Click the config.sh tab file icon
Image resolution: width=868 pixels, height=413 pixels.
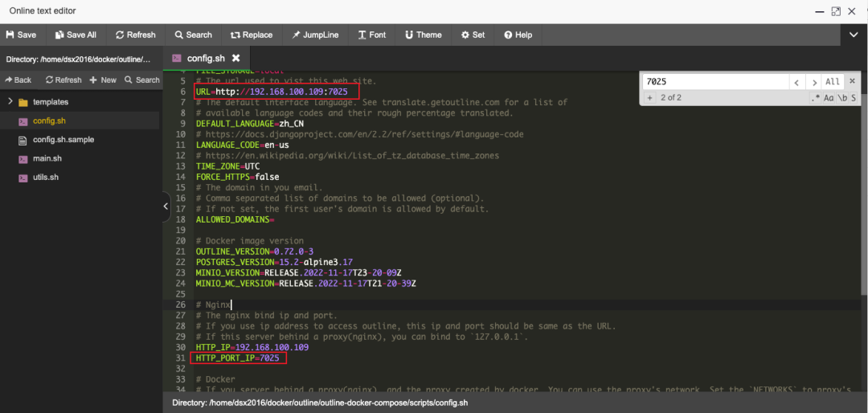[177, 58]
